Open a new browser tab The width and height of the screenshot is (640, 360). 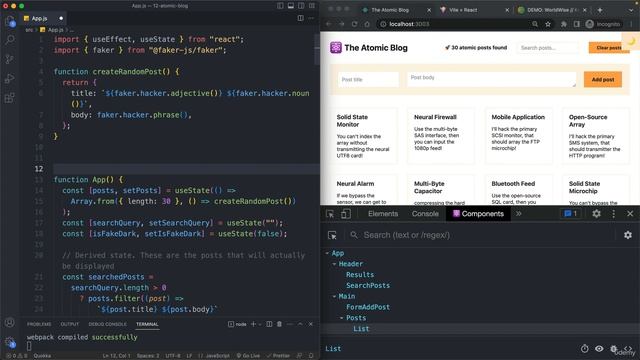point(600,10)
